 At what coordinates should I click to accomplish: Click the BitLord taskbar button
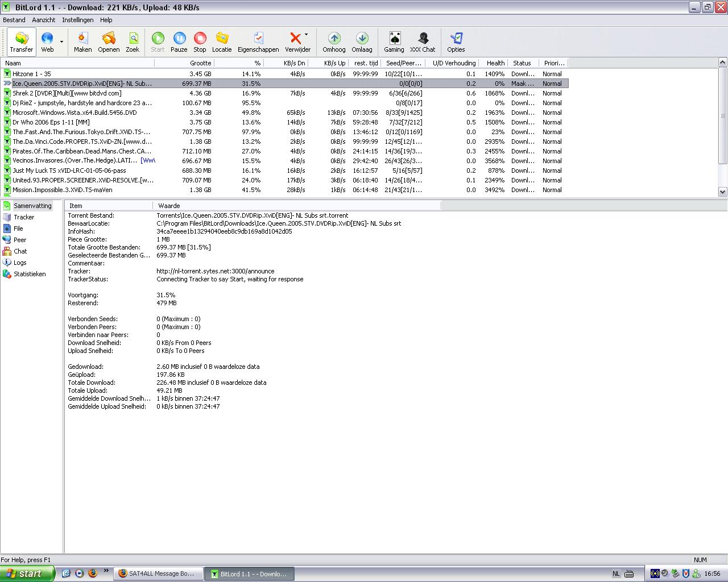(249, 573)
